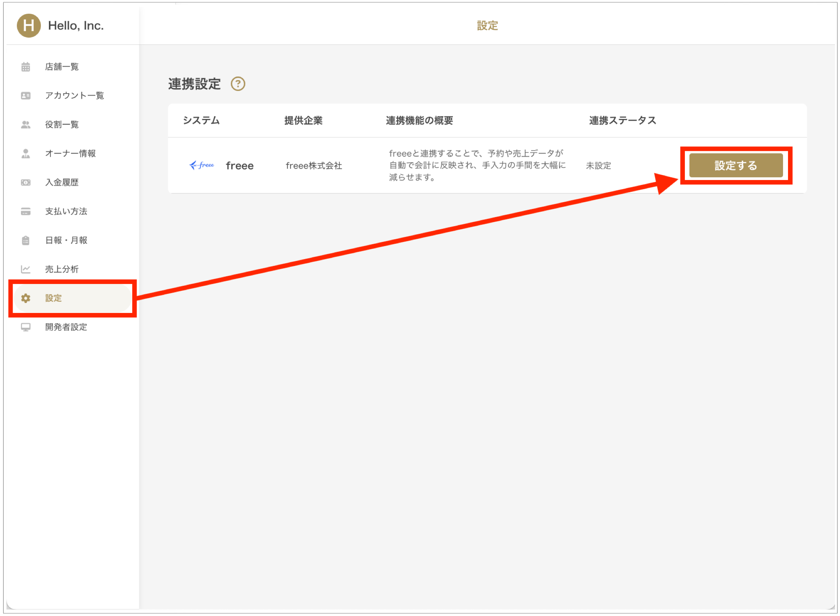
Task: Click the 日報・月報 clipboard icon
Action: click(26, 240)
